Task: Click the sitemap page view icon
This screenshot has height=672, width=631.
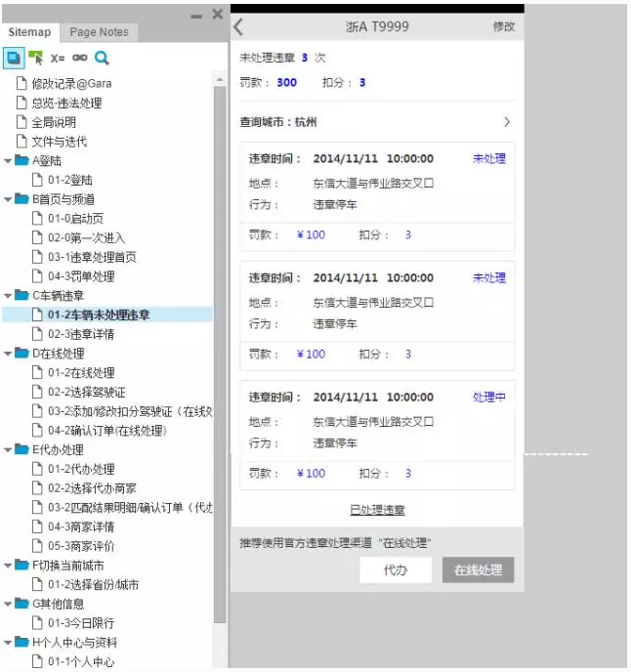Action: coord(14,58)
